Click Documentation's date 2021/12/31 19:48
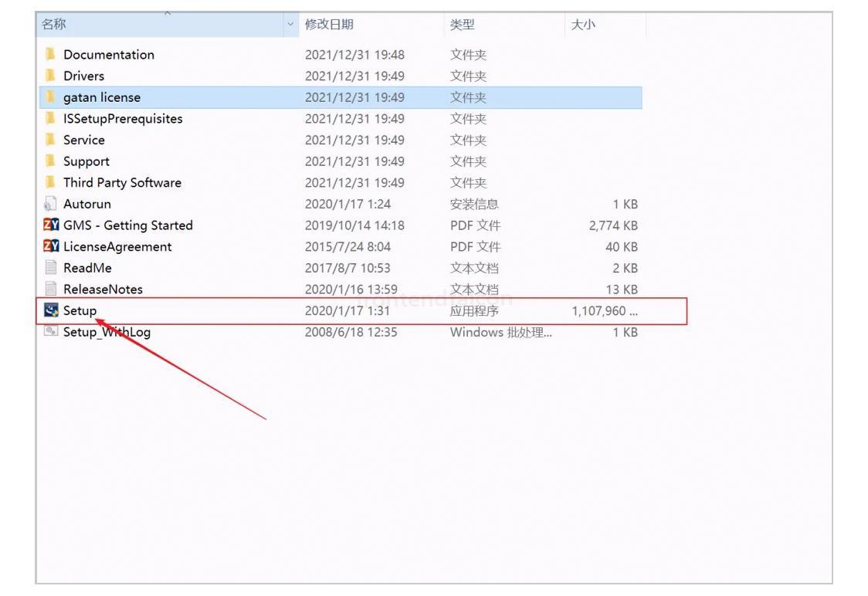The width and height of the screenshot is (868, 596). click(354, 55)
